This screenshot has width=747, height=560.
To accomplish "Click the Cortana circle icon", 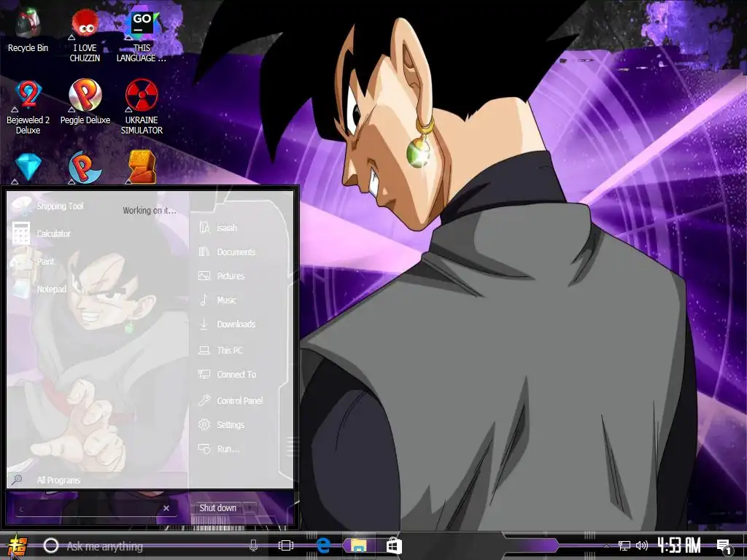I will click(51, 545).
